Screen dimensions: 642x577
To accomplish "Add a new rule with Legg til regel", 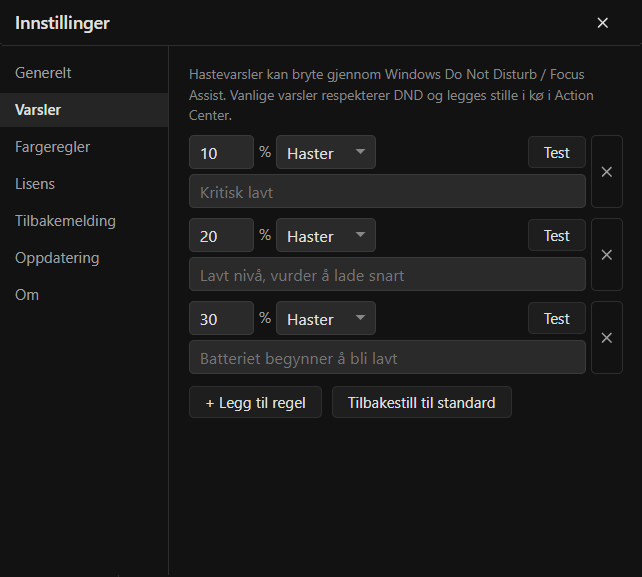I will [x=255, y=402].
